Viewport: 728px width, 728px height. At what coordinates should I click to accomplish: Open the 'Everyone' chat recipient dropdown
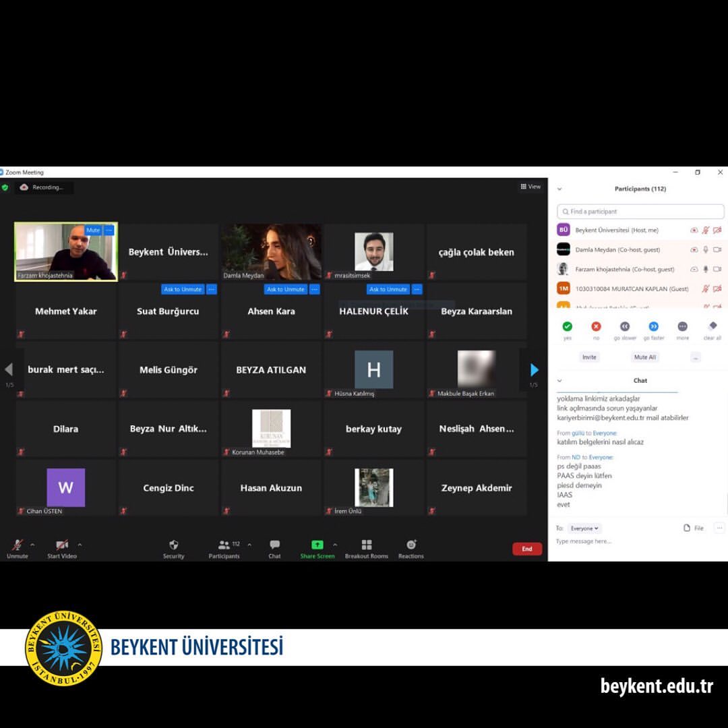(x=584, y=528)
